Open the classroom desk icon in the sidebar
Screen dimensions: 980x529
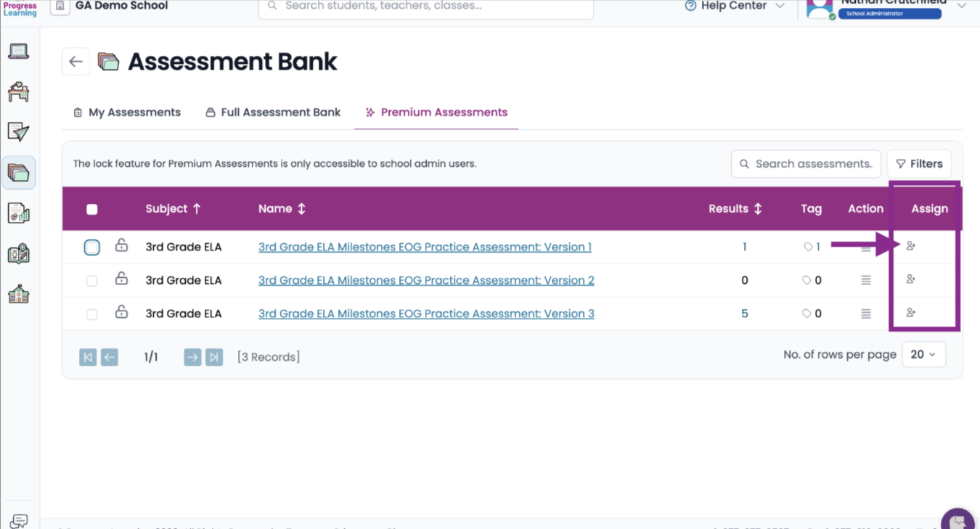click(x=18, y=92)
